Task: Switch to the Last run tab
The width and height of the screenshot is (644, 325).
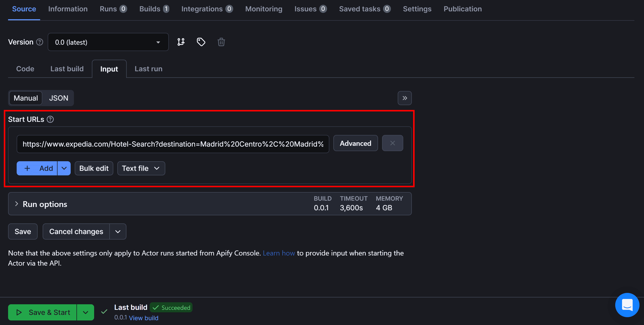Action: [x=148, y=68]
